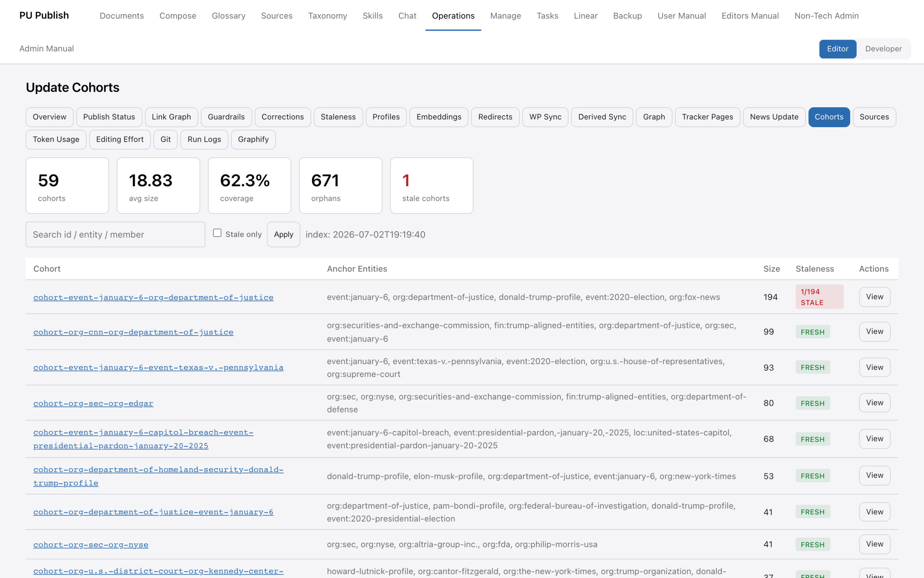Image resolution: width=924 pixels, height=578 pixels.
Task: Switch to the Publish Status tab
Action: click(109, 117)
